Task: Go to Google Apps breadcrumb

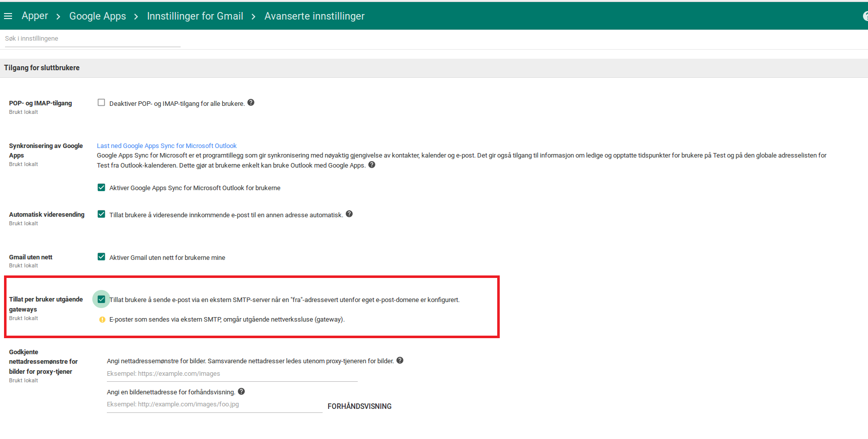Action: (x=97, y=16)
